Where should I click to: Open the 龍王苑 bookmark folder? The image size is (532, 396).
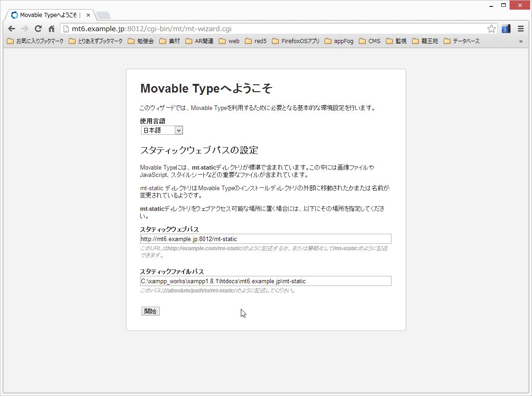coord(425,41)
